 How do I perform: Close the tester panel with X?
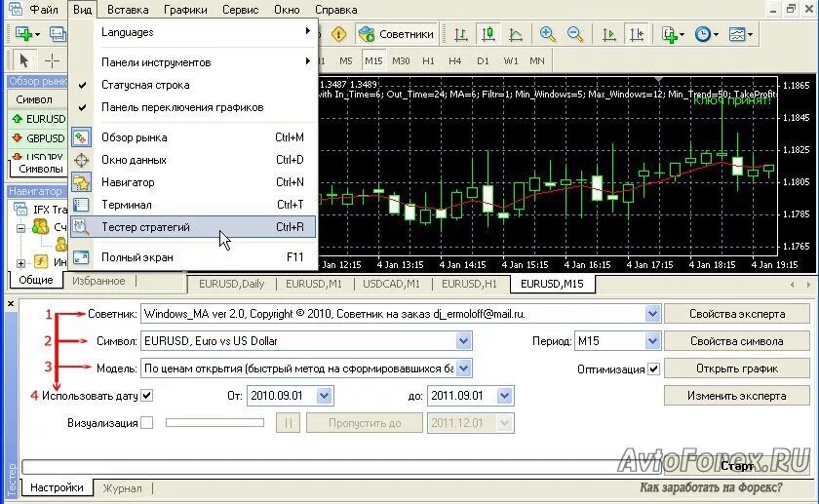[11, 303]
